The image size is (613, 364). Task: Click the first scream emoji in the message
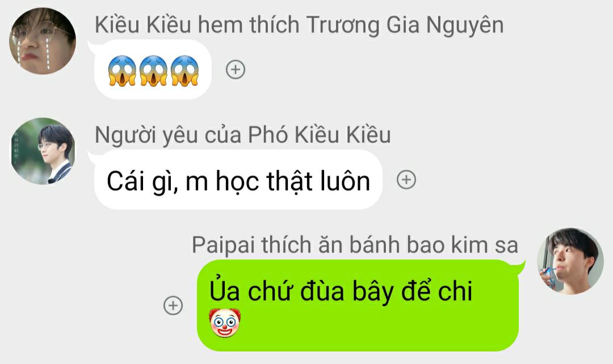pos(122,71)
